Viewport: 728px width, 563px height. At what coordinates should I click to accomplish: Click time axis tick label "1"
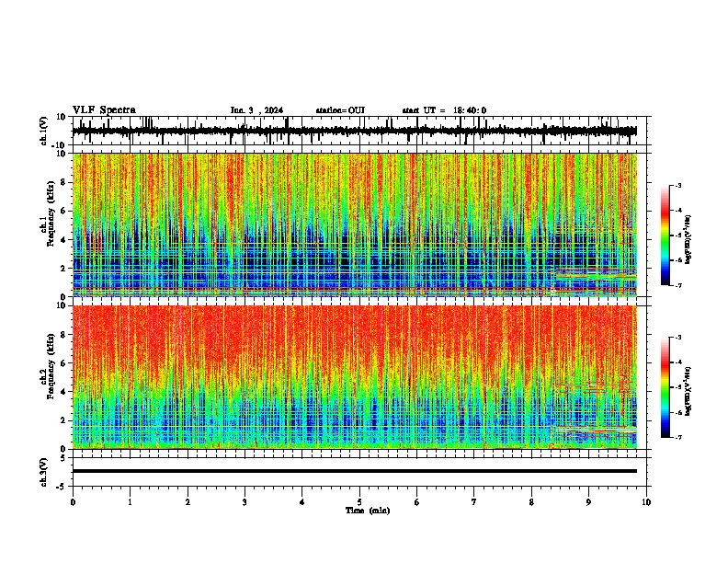pos(130,502)
